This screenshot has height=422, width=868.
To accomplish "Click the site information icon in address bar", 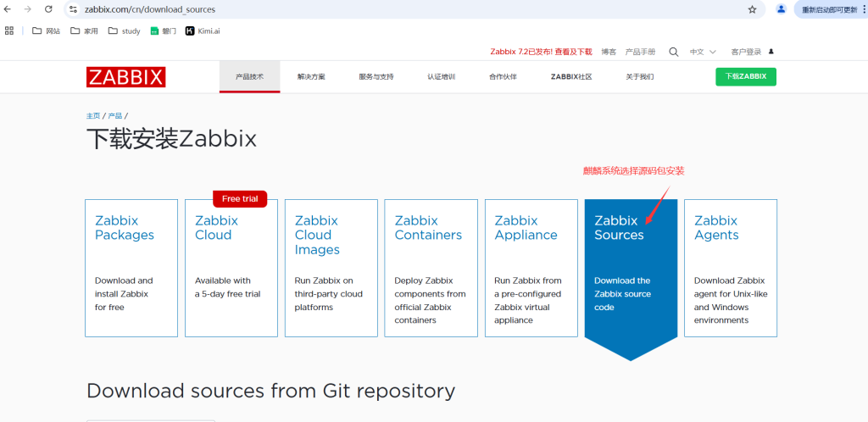I will (74, 9).
